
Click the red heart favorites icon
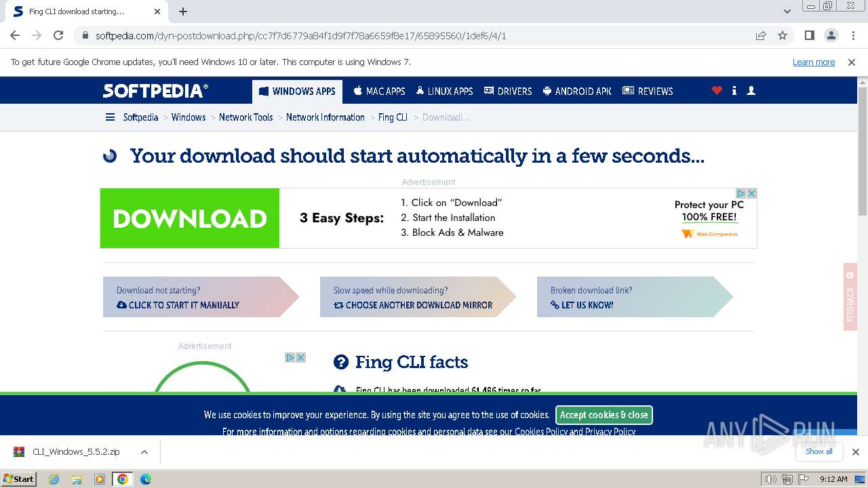coord(717,90)
